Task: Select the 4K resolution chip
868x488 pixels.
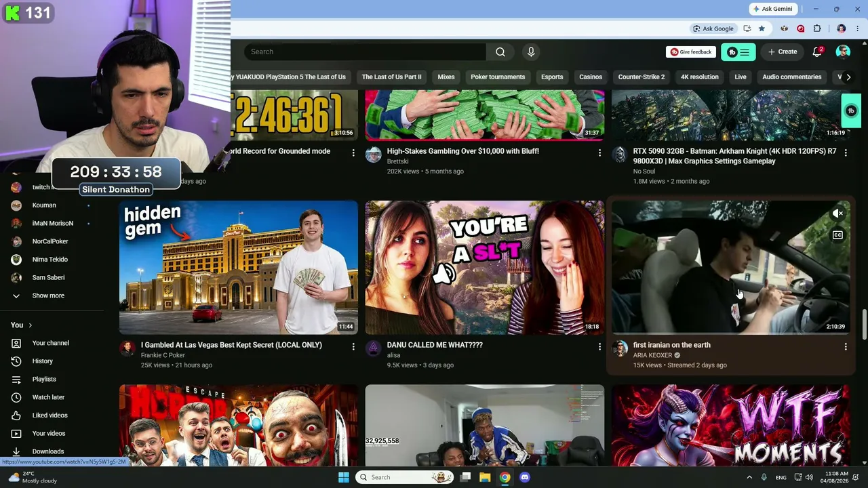Action: 700,77
